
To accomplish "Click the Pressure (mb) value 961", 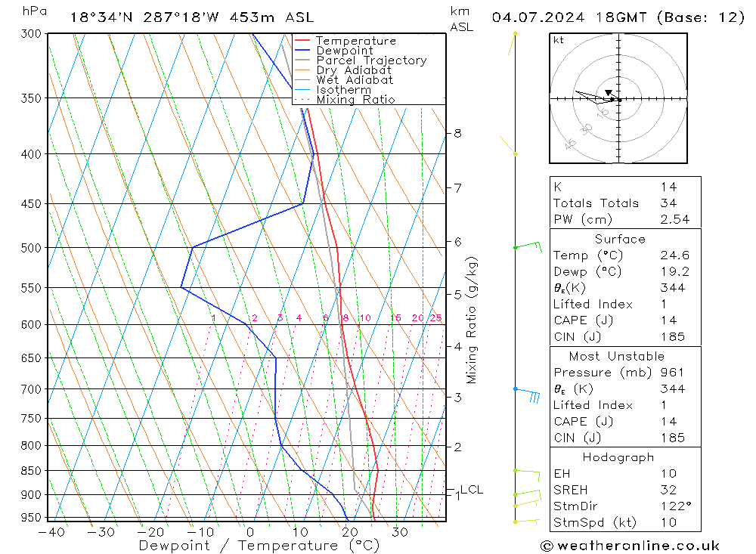I will [671, 372].
